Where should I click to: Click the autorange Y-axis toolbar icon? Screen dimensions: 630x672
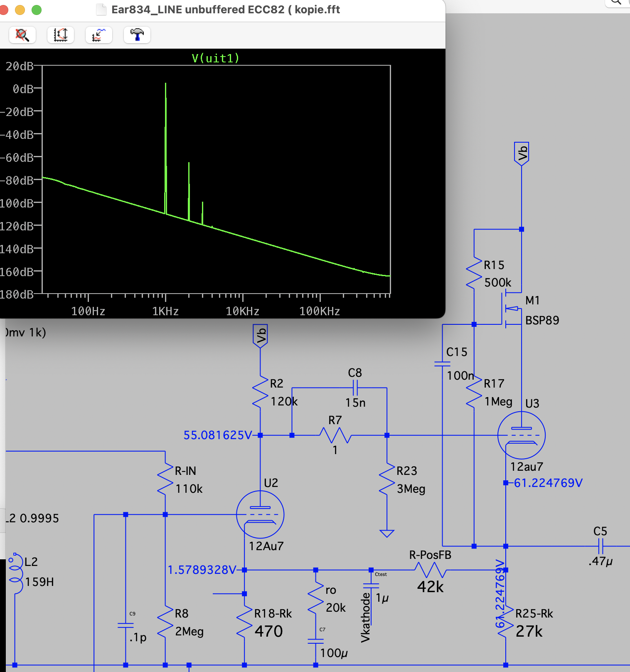tap(61, 35)
